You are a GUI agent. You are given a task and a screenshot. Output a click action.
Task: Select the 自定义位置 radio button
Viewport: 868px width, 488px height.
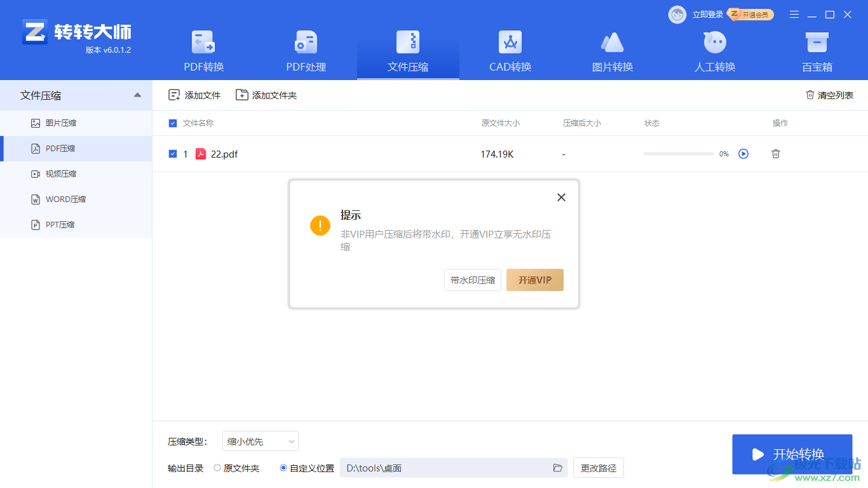[x=283, y=468]
